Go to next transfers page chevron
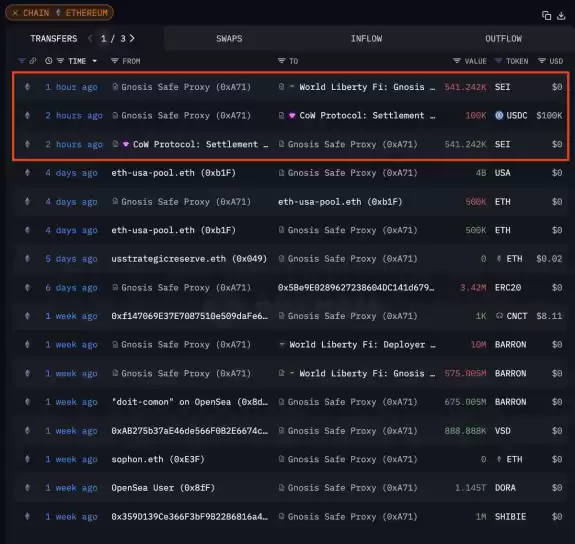This screenshot has height=544, width=575. [x=132, y=38]
